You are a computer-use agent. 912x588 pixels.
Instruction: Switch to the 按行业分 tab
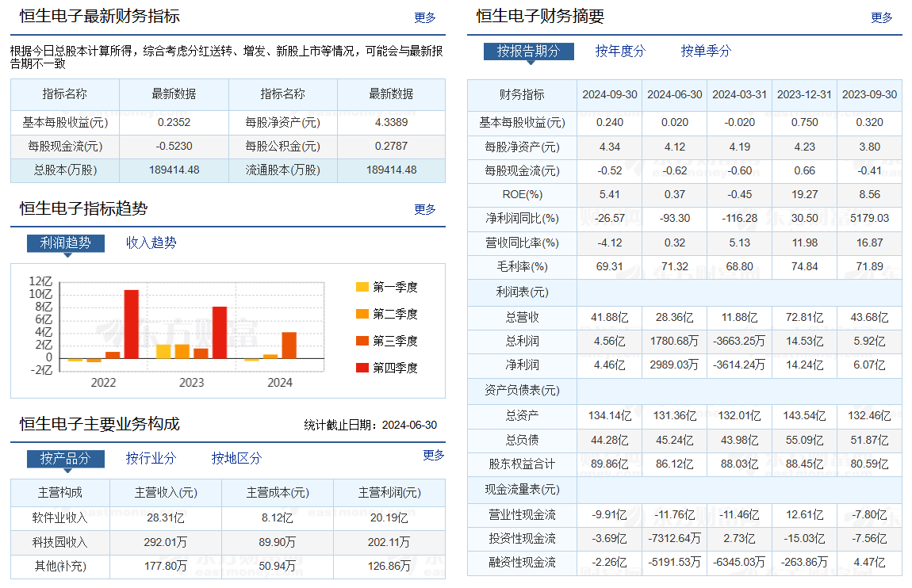(x=151, y=458)
